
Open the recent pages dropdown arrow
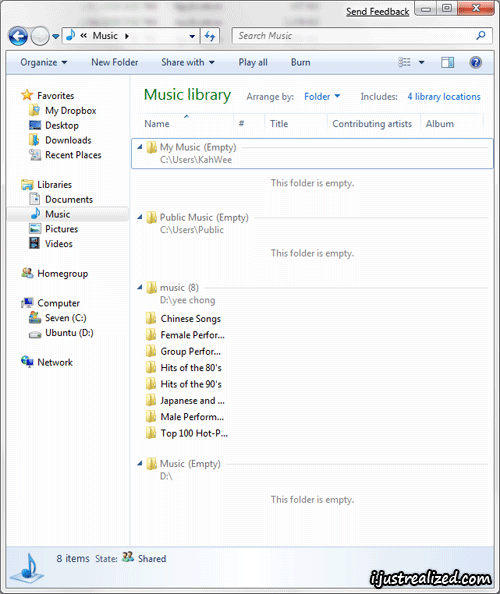pyautogui.click(x=56, y=36)
